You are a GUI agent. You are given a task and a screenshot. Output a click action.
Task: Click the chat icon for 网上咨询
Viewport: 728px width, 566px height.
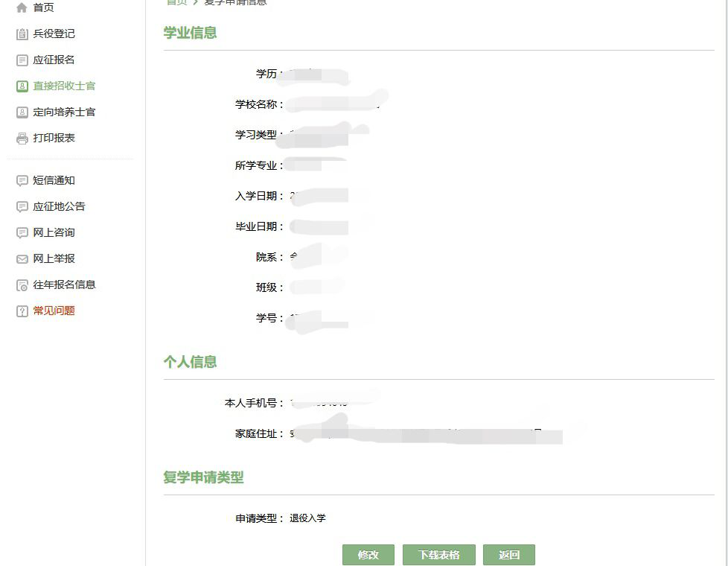tap(22, 232)
